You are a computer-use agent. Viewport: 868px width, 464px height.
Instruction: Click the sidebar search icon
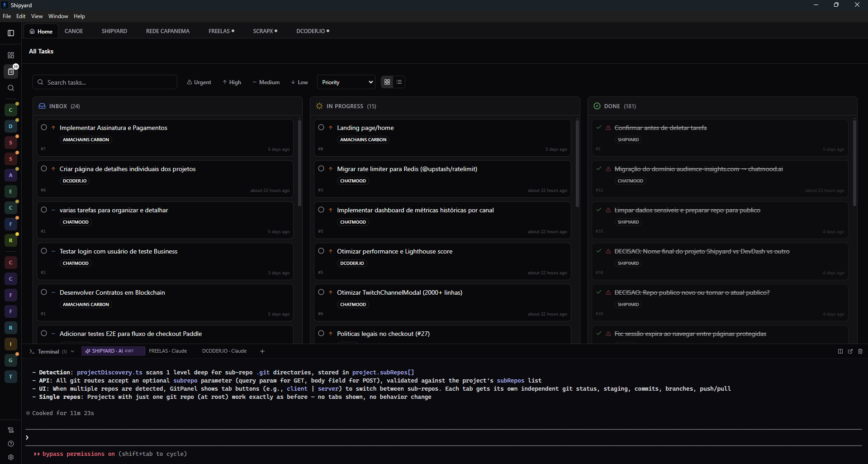tap(11, 88)
